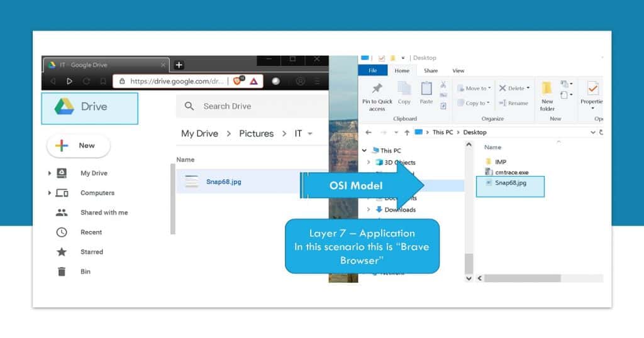The image size is (644, 338).
Task: Open Recent files in Drive
Action: (x=91, y=232)
